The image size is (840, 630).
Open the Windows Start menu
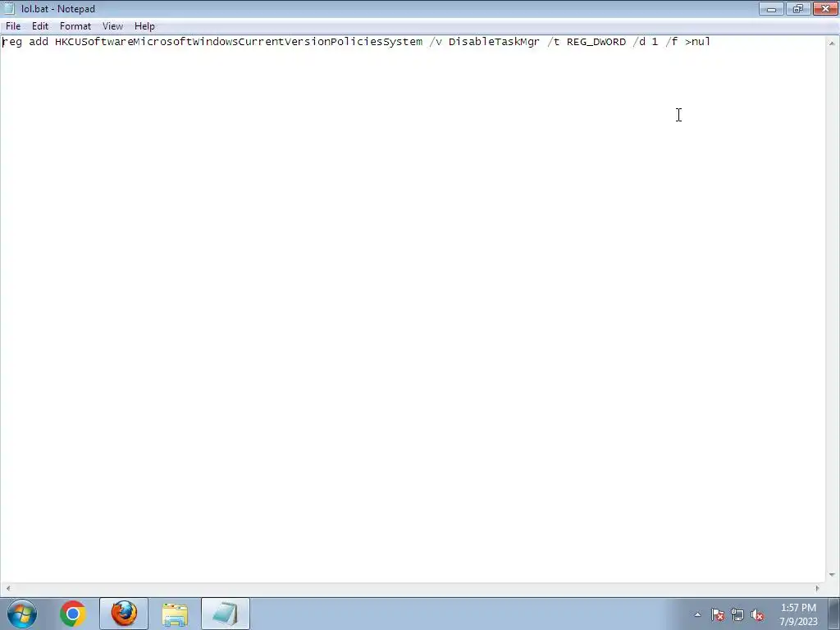point(22,614)
